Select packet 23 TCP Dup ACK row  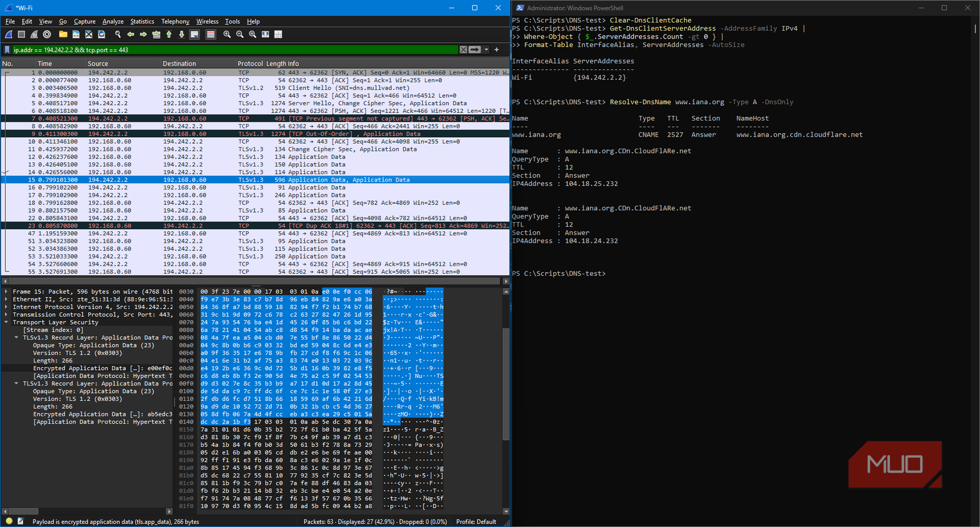(x=255, y=226)
